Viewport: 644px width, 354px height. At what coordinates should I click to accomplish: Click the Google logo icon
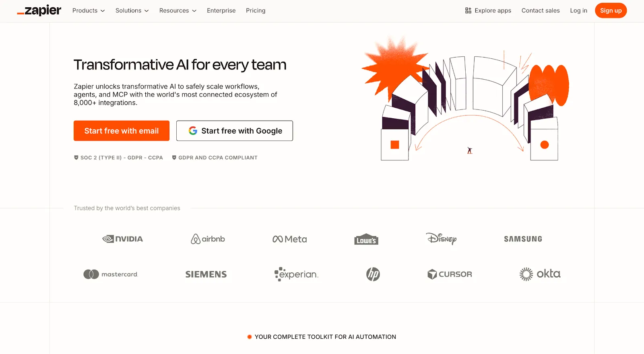point(193,131)
